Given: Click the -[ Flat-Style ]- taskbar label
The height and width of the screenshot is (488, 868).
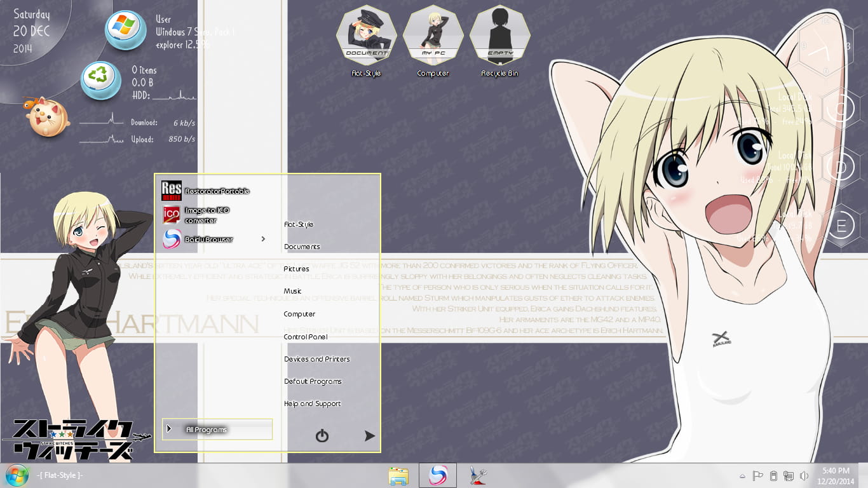Looking at the screenshot, I should point(60,475).
